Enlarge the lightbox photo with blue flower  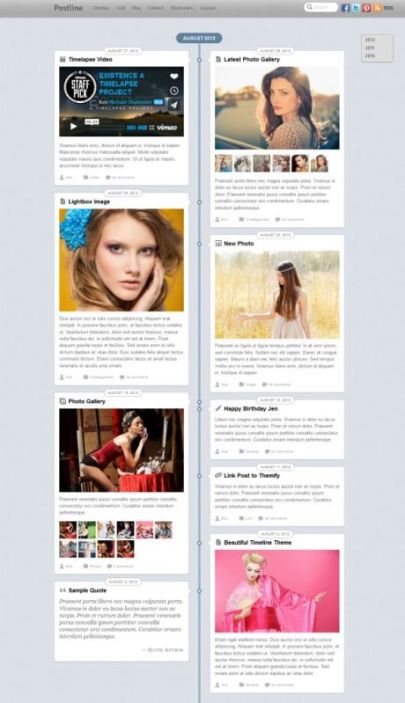click(x=122, y=260)
